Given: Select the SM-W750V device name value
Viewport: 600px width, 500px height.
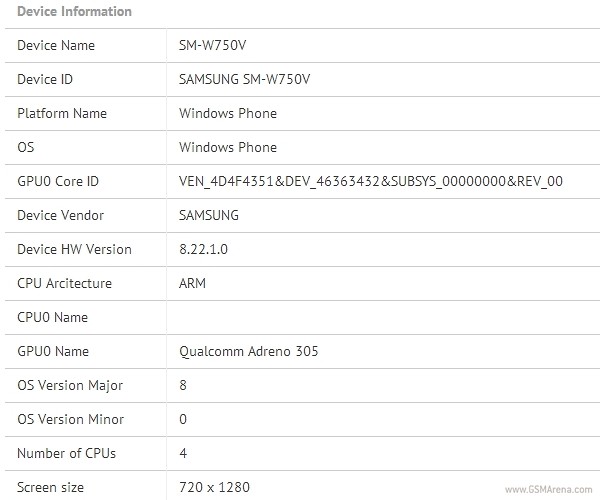Looking at the screenshot, I should click(212, 46).
